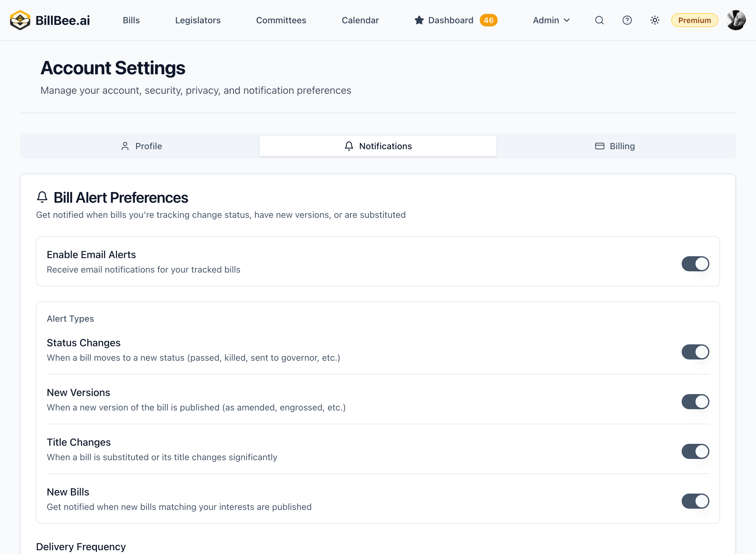The width and height of the screenshot is (756, 554).
Task: Go to the Bills page
Action: click(x=131, y=20)
